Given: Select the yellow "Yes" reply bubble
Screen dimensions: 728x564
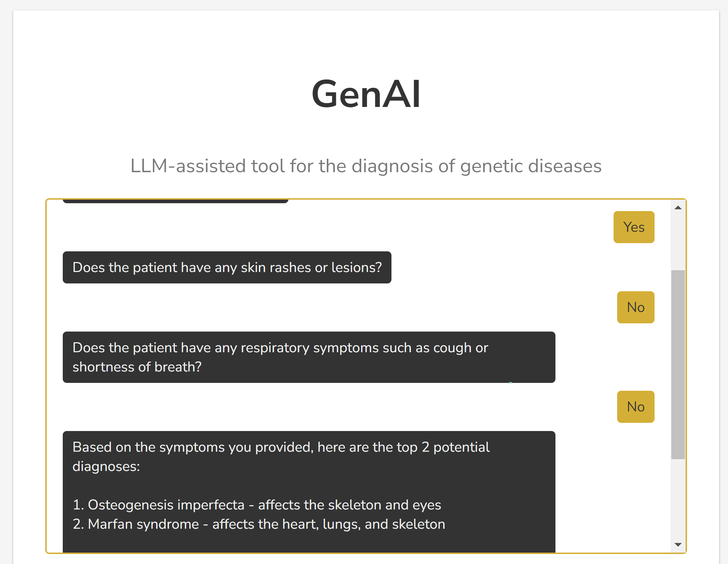Looking at the screenshot, I should (634, 227).
